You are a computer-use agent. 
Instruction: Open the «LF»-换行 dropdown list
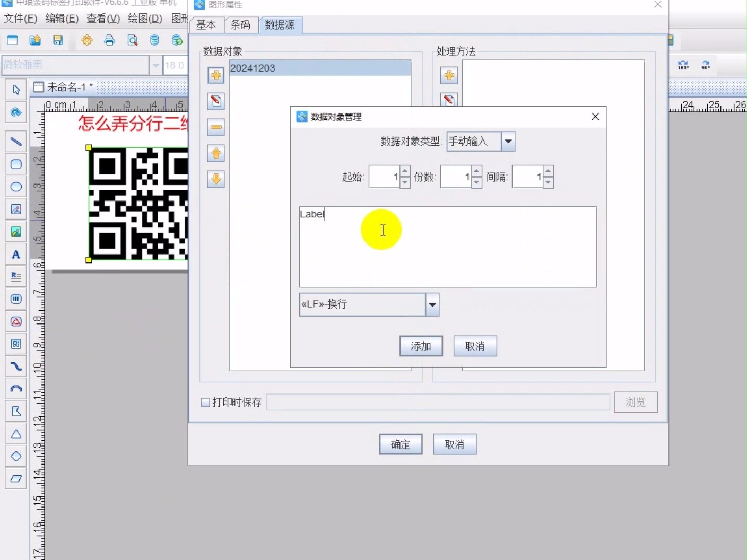click(x=432, y=305)
